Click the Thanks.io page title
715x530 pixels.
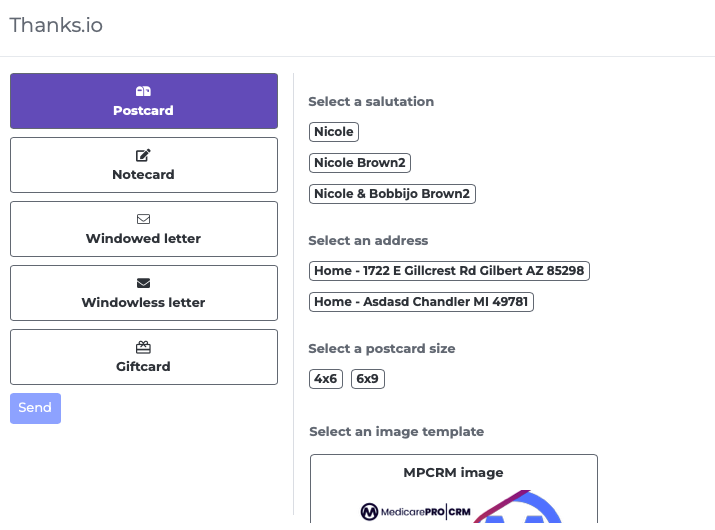[x=56, y=25]
